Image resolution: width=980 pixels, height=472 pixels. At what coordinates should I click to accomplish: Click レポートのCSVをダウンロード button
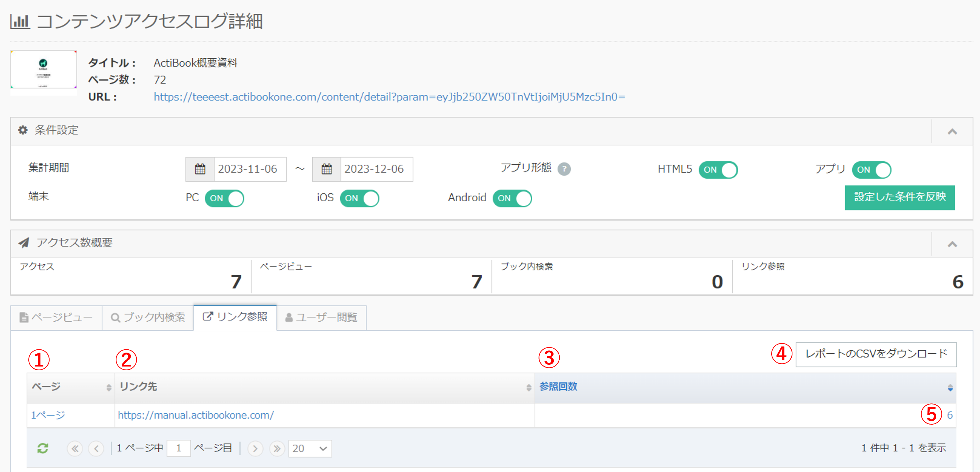click(876, 354)
